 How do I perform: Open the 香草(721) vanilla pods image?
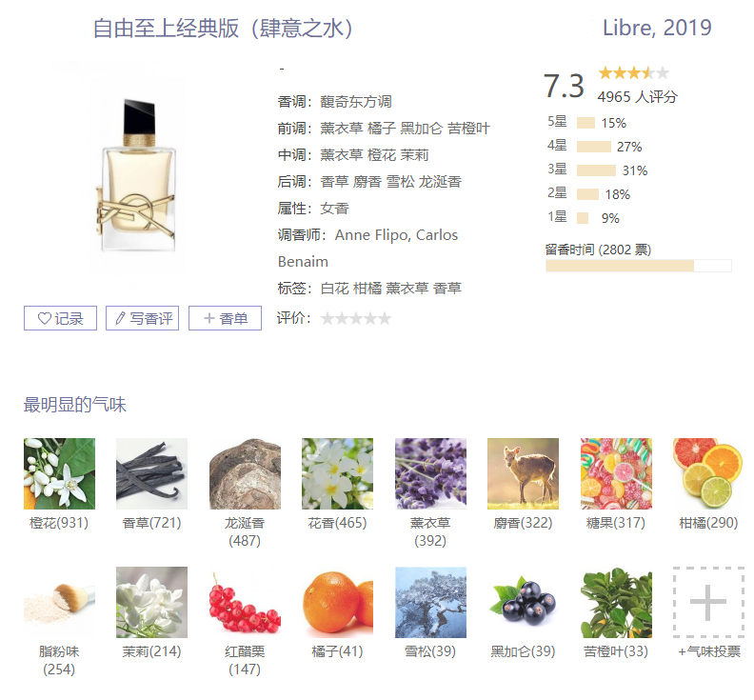(152, 473)
